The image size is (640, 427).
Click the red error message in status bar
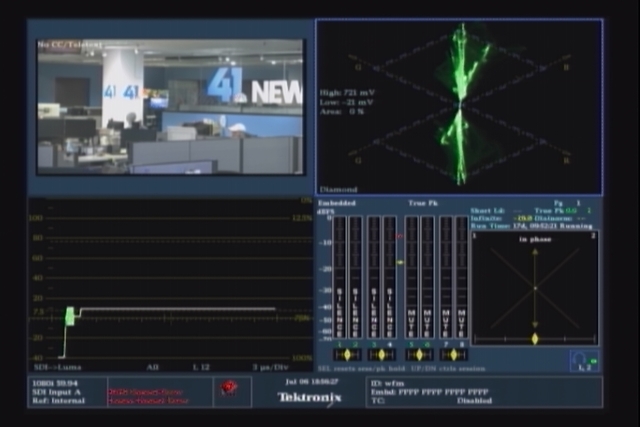pyautogui.click(x=148, y=396)
